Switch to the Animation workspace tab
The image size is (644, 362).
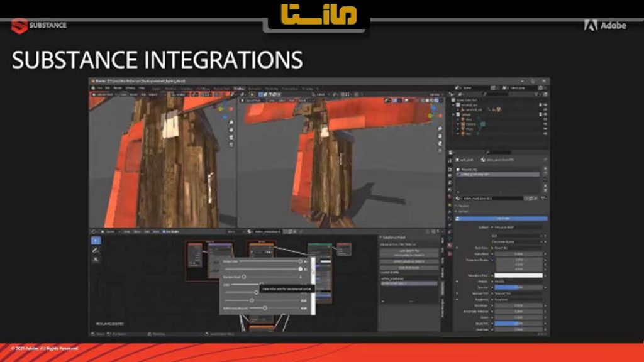point(255,88)
